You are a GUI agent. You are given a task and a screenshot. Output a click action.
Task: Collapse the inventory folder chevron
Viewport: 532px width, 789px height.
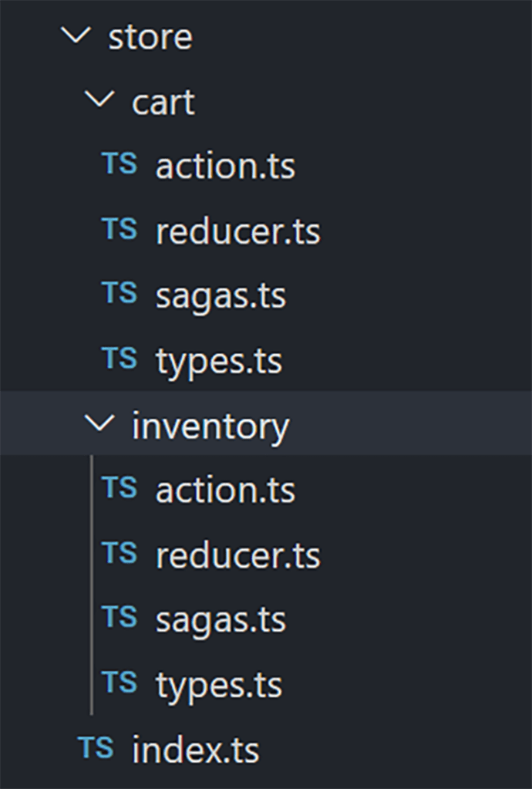(99, 423)
